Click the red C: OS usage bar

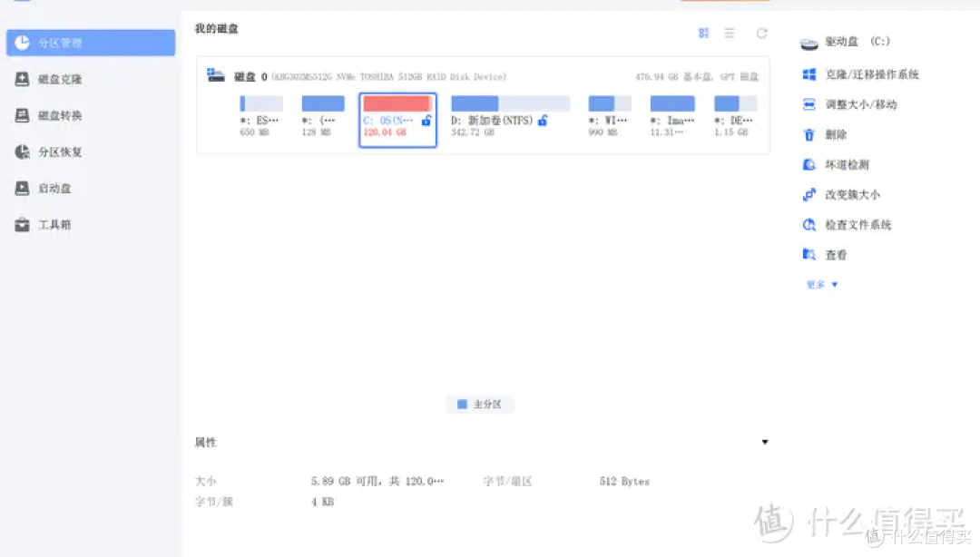coord(397,104)
